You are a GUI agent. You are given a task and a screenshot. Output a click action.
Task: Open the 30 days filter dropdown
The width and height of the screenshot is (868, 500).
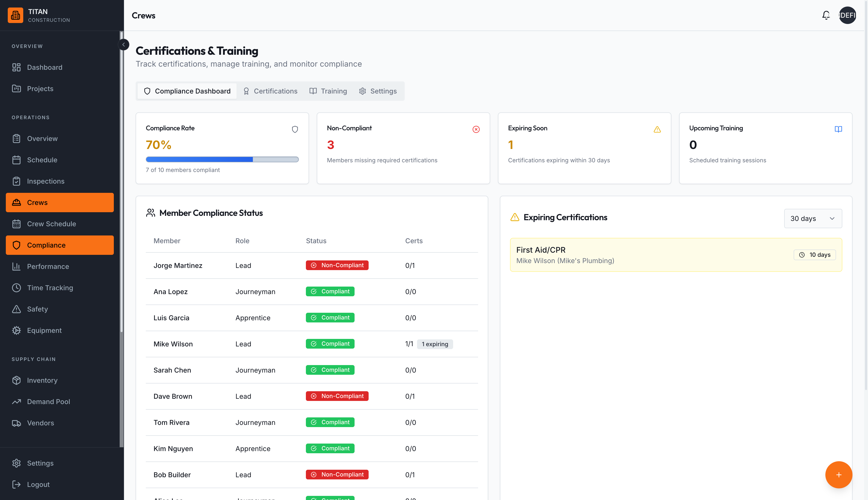click(x=813, y=219)
